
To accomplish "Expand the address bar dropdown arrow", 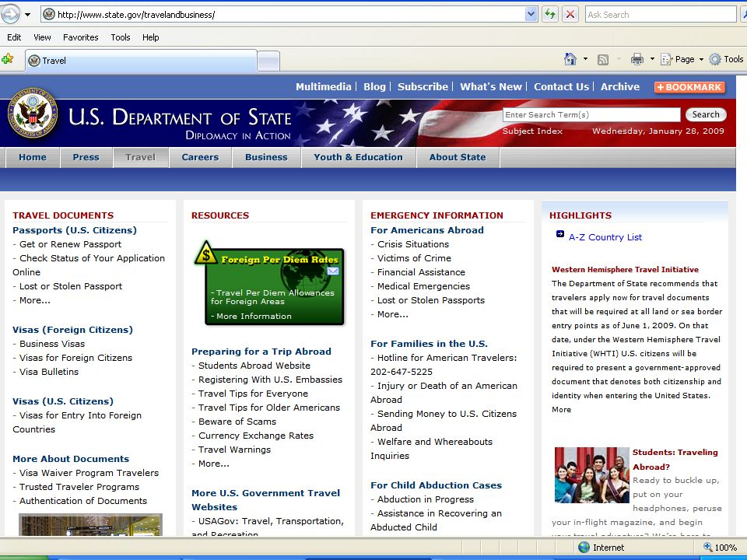I will [531, 15].
